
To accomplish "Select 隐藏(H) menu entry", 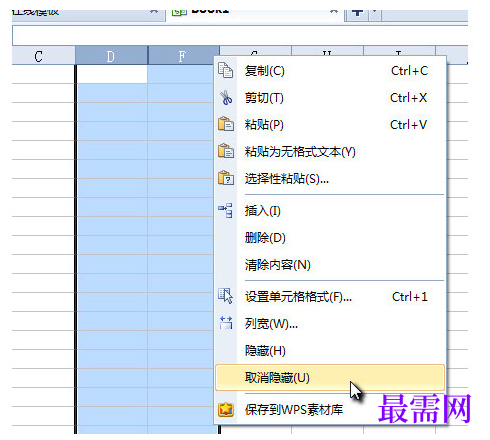I will (329, 350).
